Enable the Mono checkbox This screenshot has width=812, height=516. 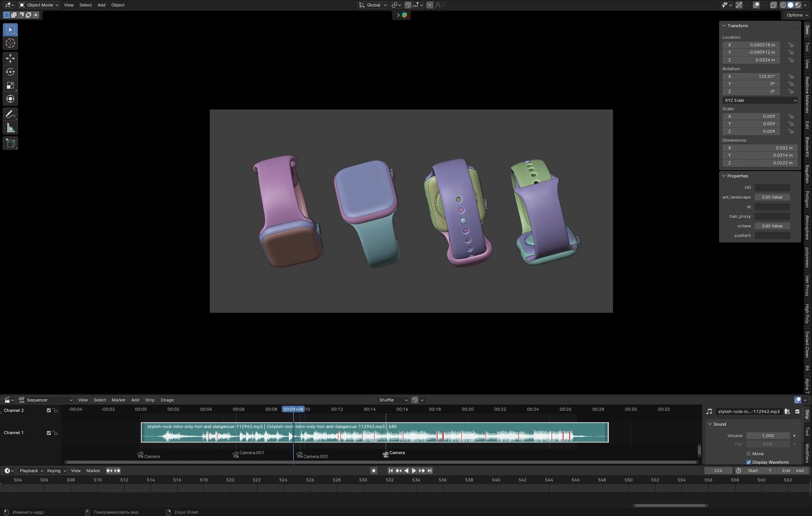(748, 454)
